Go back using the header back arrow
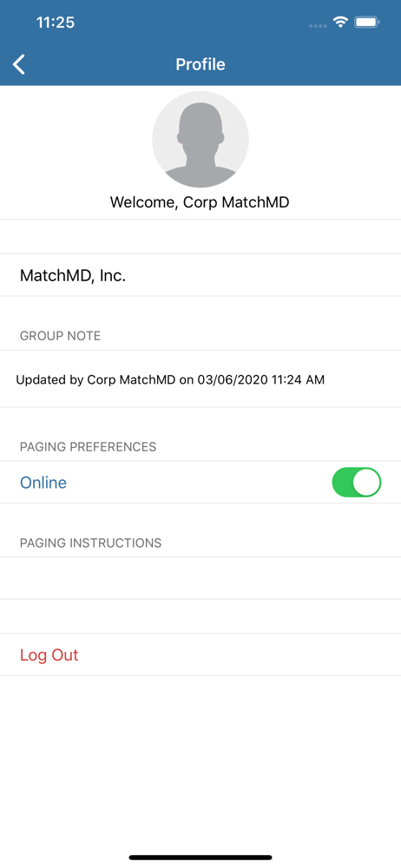The height and width of the screenshot is (868, 401). pos(19,64)
